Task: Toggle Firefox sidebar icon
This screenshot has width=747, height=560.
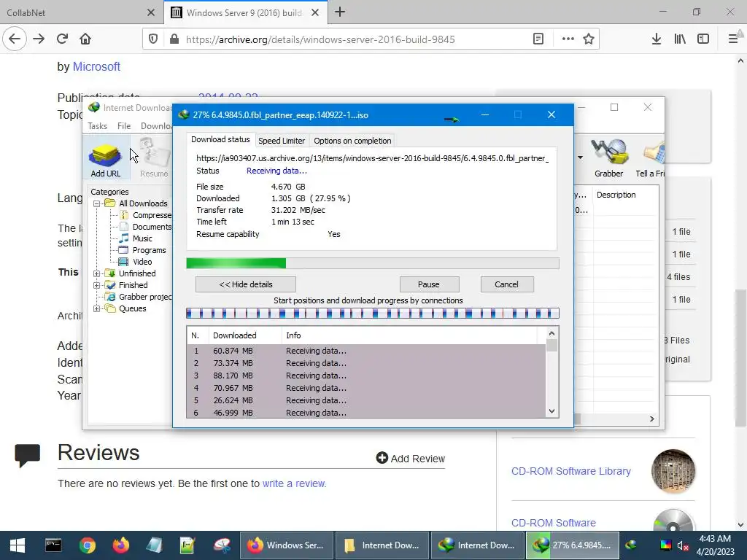Action: (703, 39)
